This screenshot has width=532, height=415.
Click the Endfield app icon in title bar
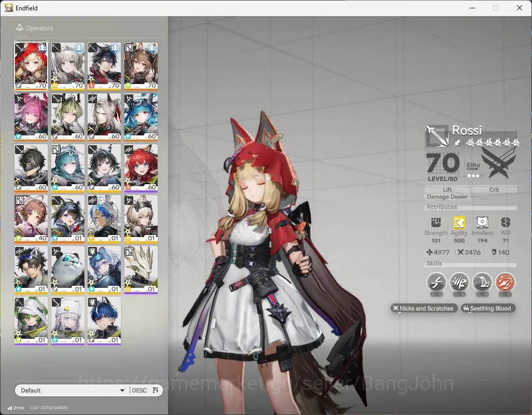coord(9,7)
